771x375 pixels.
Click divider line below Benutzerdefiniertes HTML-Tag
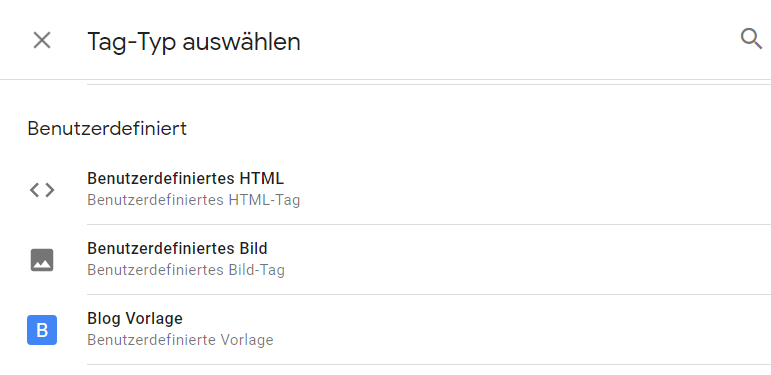pos(429,225)
